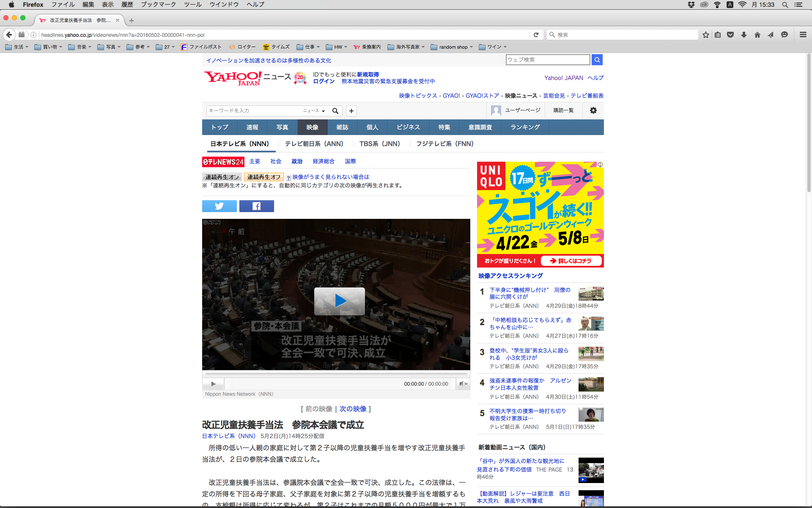Bookmark this page with star icon

[705, 35]
